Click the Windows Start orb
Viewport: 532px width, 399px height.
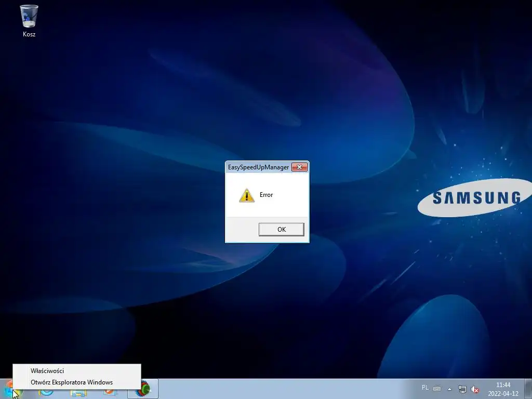[10, 391]
